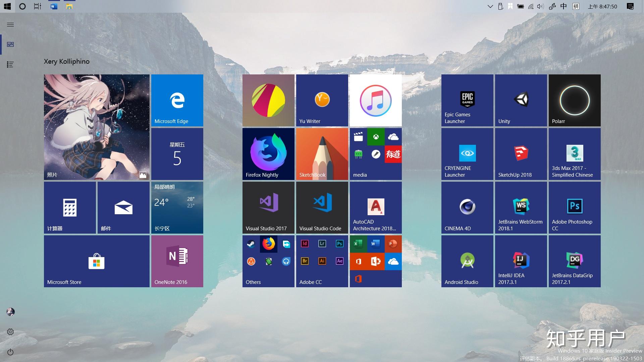
Task: Switch to Pinned tiles view
Action: 10,44
